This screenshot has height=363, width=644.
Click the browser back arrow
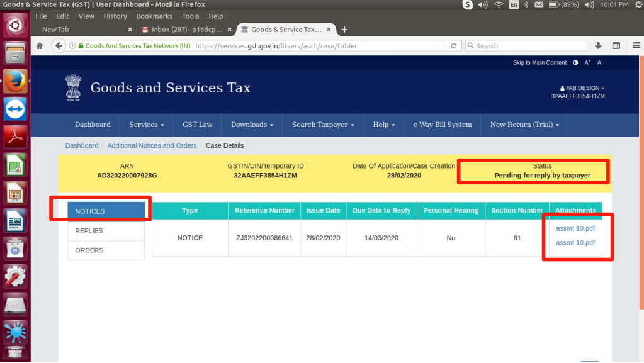pyautogui.click(x=59, y=45)
